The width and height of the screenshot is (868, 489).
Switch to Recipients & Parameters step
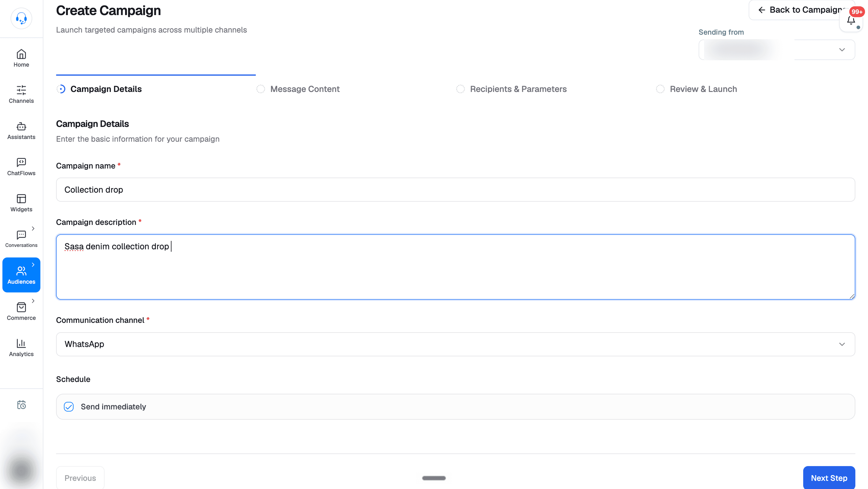[x=518, y=89]
